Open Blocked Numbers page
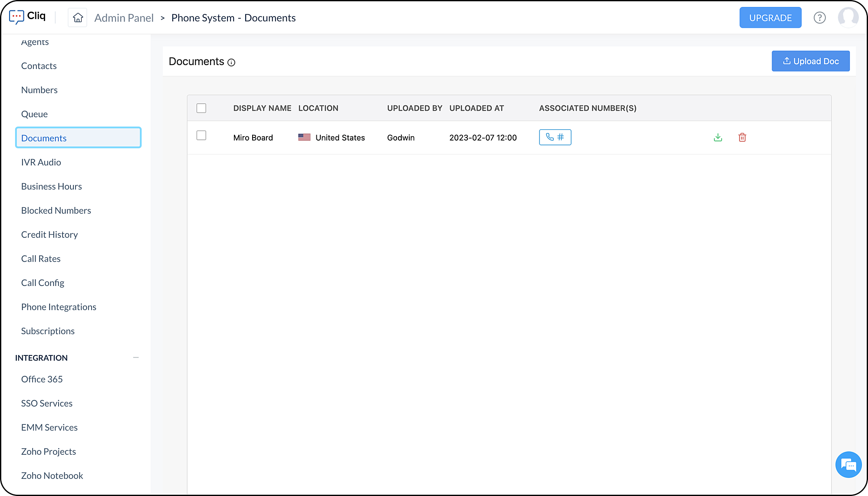 [x=56, y=210]
